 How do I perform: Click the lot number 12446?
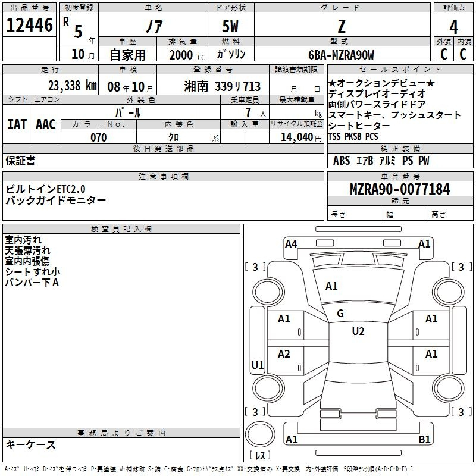click(29, 27)
